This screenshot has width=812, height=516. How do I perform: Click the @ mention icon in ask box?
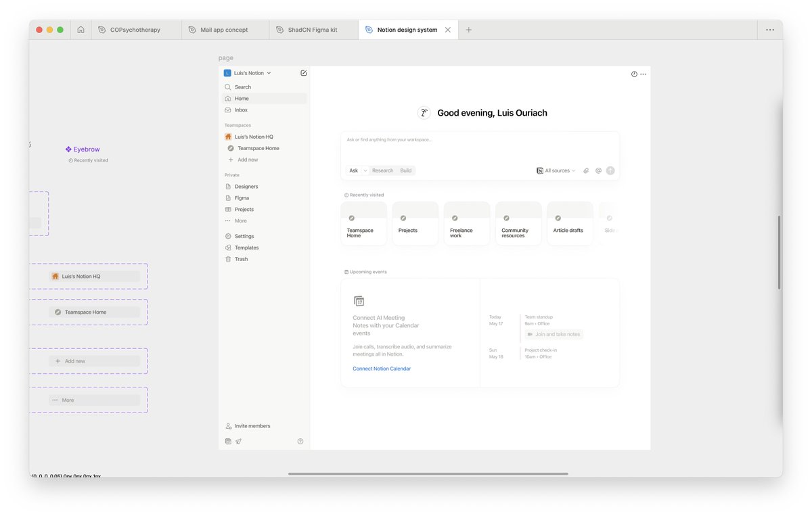click(x=598, y=171)
